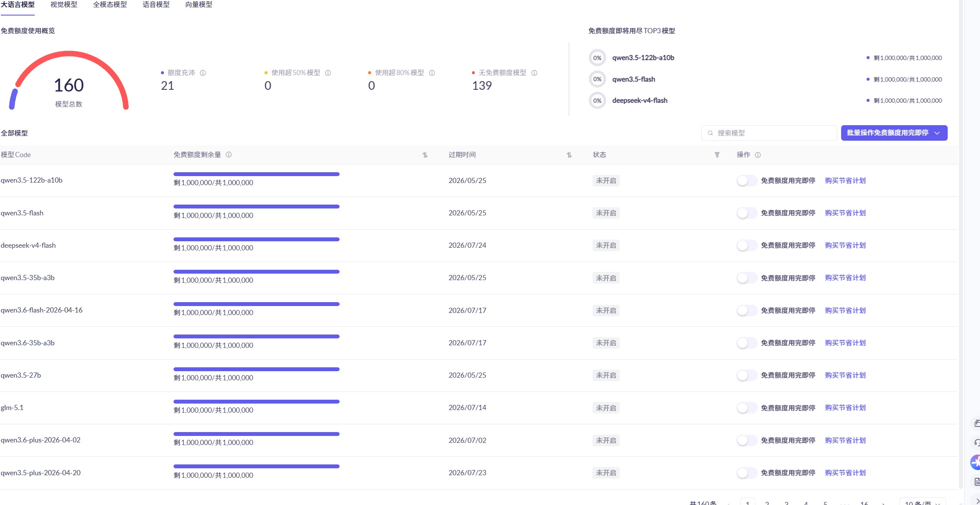The height and width of the screenshot is (505, 980).
Task: Click the page vertical scrollbar
Action: [961, 244]
